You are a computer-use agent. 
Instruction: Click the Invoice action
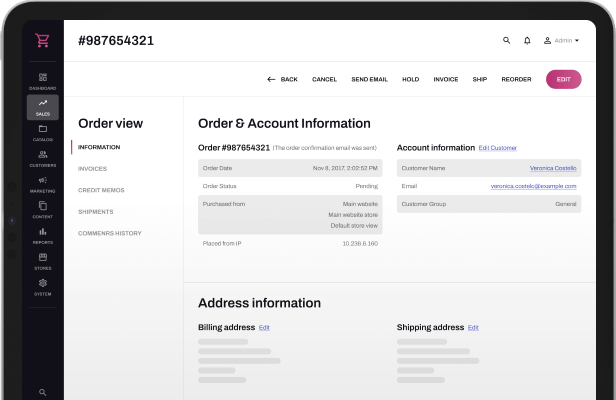point(446,79)
